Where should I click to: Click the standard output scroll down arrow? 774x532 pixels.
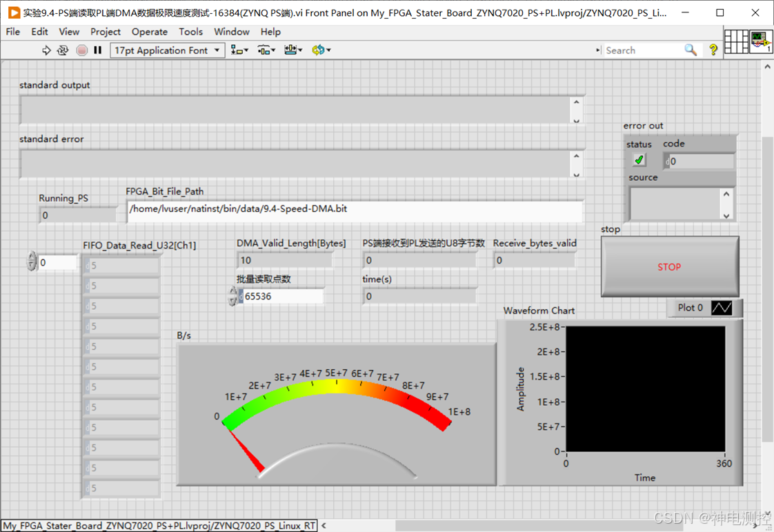(576, 120)
